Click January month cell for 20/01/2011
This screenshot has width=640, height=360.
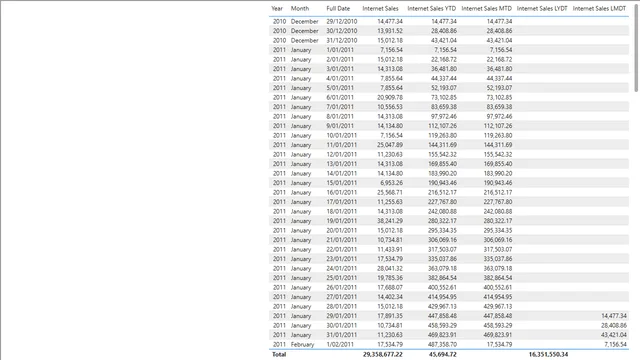(x=301, y=231)
